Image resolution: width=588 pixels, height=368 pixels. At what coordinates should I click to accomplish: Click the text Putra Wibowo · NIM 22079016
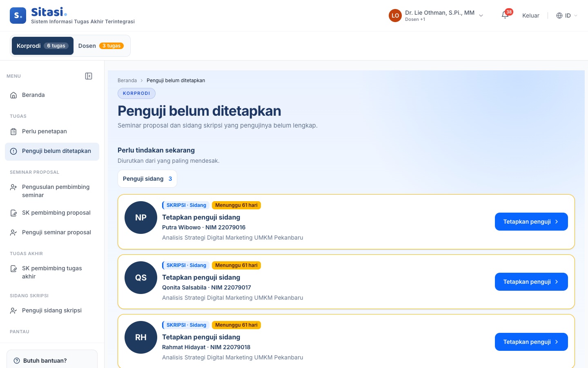pos(204,227)
